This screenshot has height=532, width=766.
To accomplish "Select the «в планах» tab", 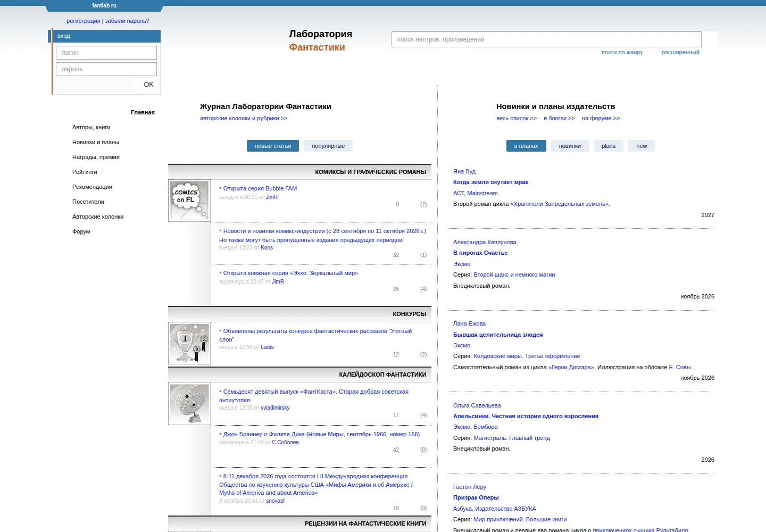I will click(526, 146).
